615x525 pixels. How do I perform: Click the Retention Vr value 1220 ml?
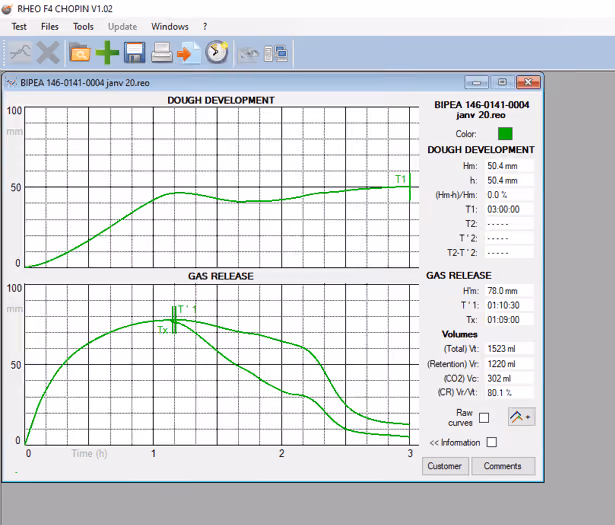(x=509, y=364)
